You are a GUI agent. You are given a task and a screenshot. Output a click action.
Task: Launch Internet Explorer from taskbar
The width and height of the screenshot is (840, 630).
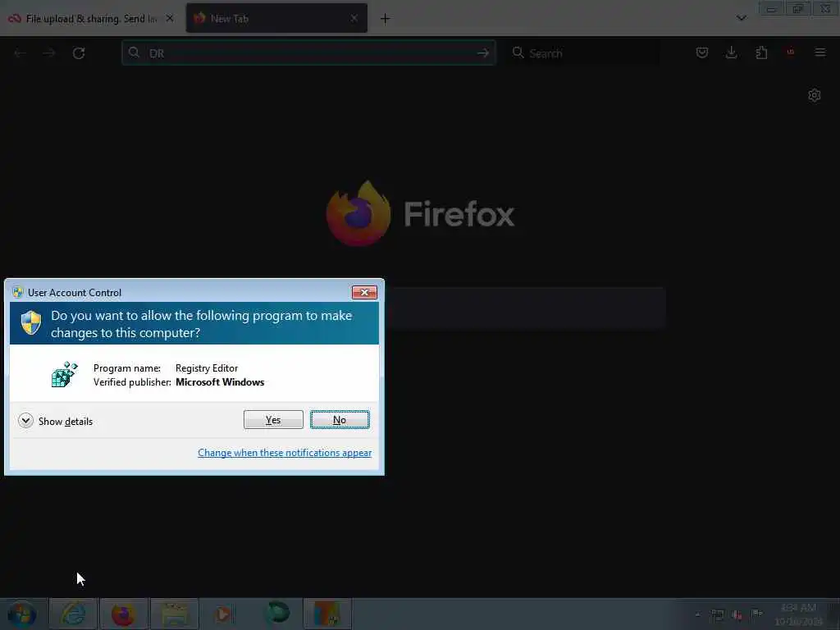click(73, 614)
